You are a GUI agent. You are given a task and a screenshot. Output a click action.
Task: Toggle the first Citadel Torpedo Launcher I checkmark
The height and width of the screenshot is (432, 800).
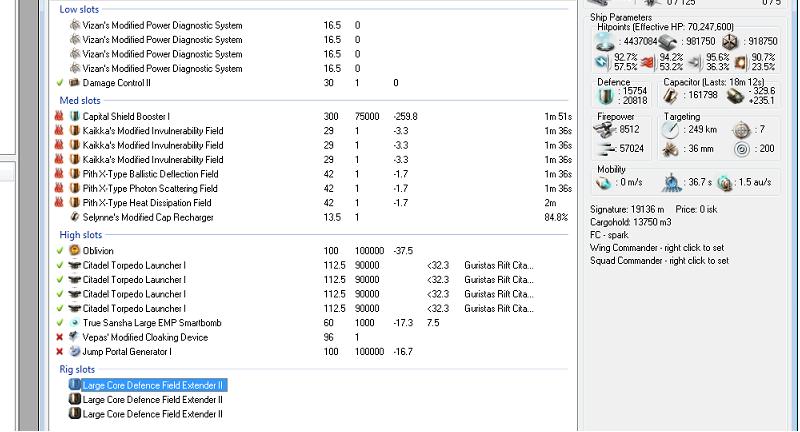tap(60, 265)
